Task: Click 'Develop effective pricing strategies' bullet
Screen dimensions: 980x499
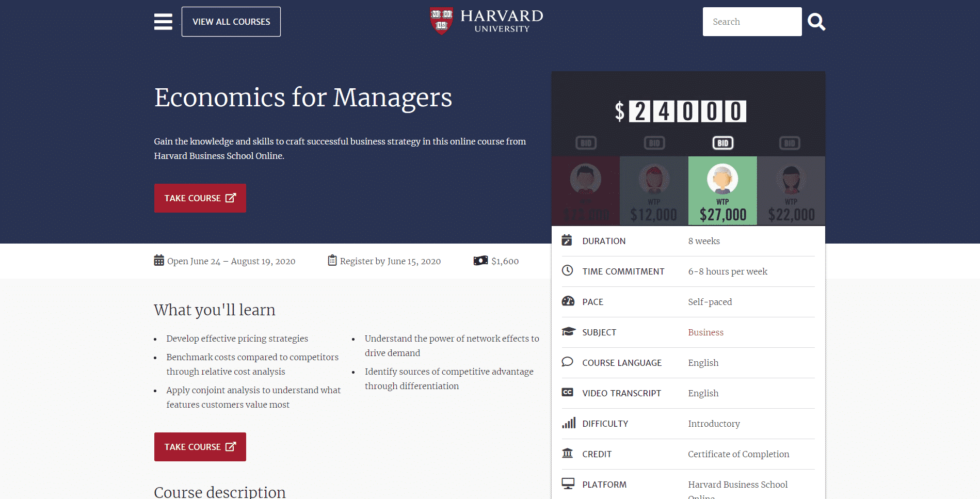Action: [237, 339]
